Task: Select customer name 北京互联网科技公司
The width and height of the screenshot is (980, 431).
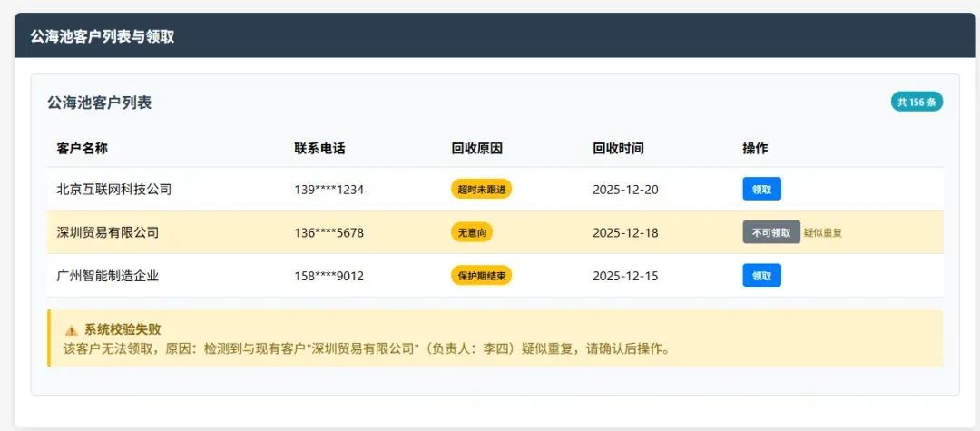Action: pos(113,190)
